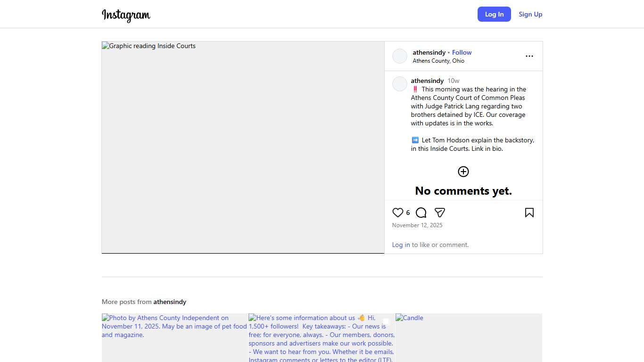Click athensindy profile avatar in header
The image size is (644, 362).
coord(400,56)
